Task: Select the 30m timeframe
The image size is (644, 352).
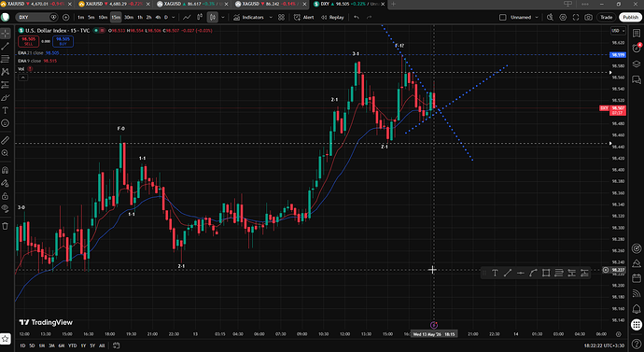Action: [x=129, y=17]
